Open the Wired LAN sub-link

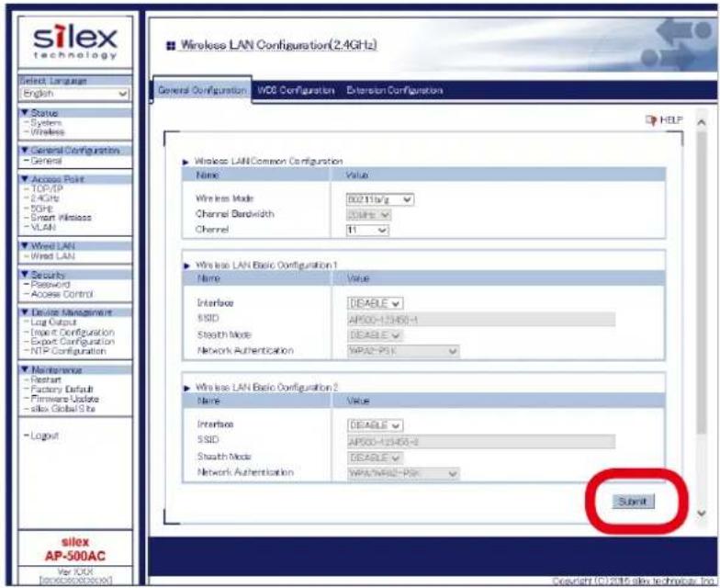(52, 255)
